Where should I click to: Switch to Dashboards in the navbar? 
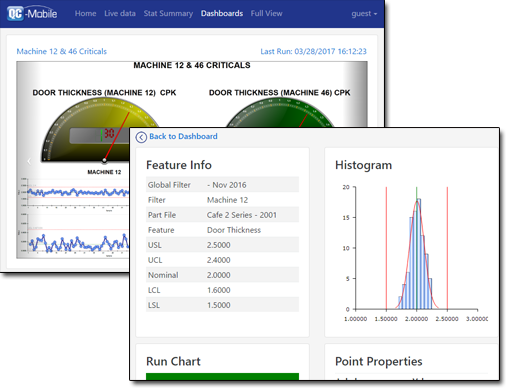pyautogui.click(x=222, y=14)
